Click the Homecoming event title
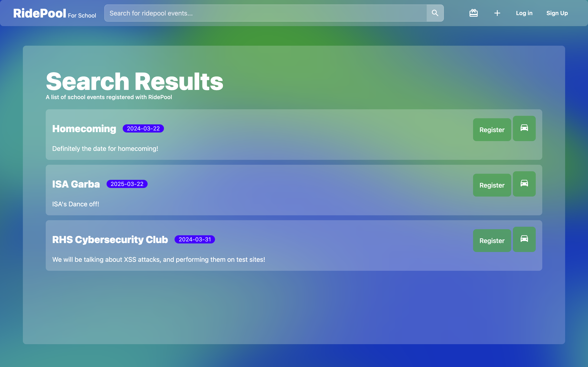588x367 pixels. 84,129
